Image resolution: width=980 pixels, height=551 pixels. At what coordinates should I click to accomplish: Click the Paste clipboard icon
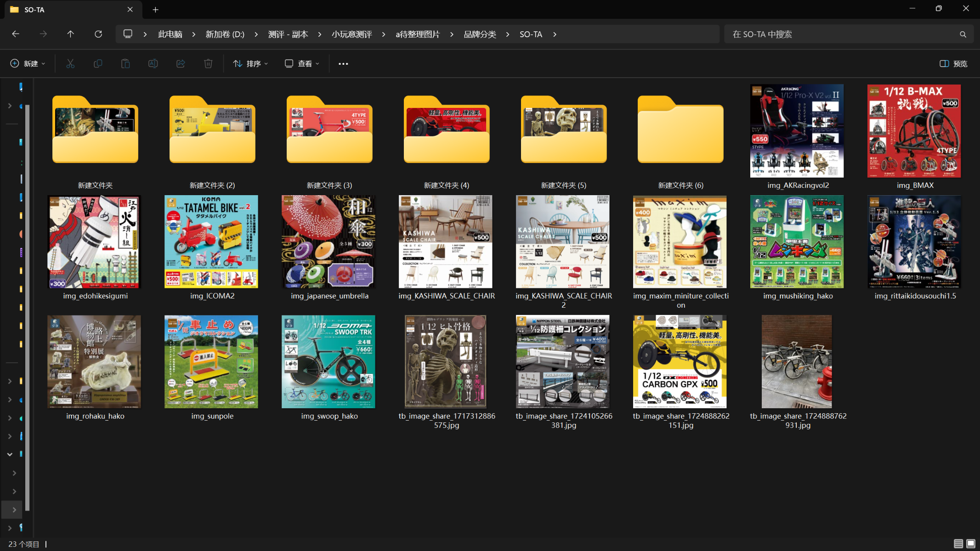(125, 64)
